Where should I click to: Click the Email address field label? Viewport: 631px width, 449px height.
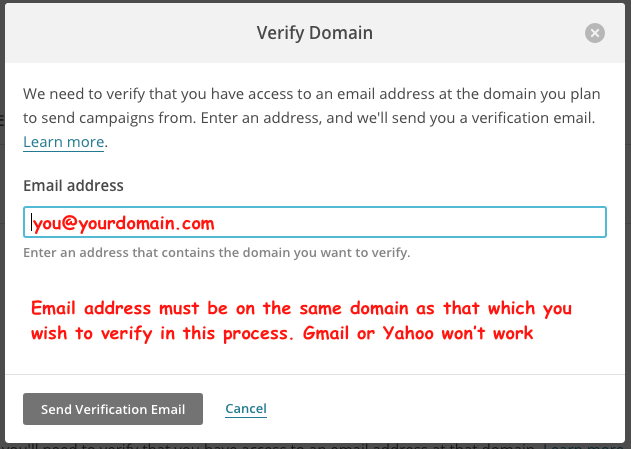[73, 186]
